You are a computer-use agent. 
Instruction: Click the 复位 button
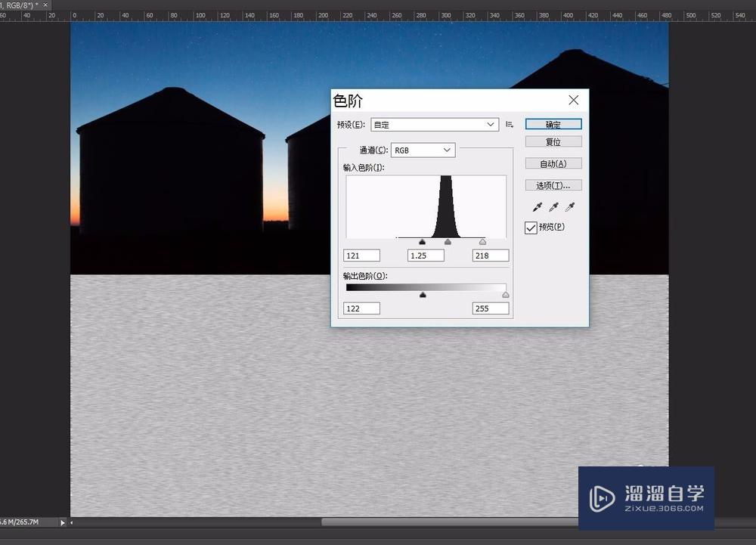(553, 141)
